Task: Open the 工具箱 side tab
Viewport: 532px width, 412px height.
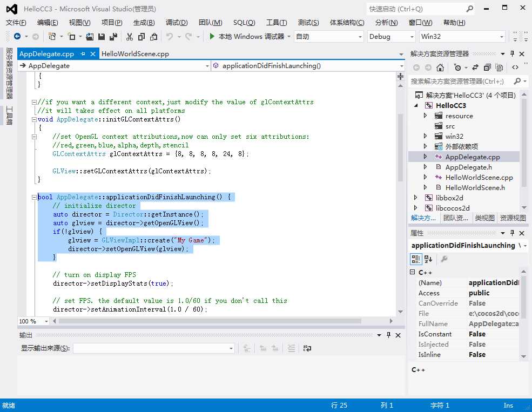Action: (9, 116)
